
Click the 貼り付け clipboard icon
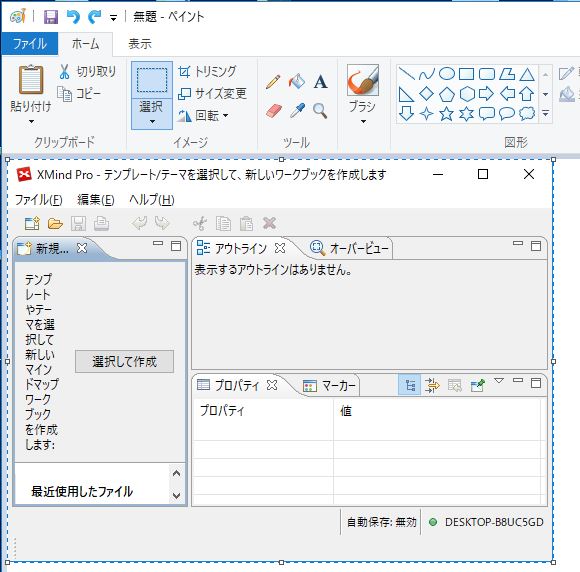(31, 80)
